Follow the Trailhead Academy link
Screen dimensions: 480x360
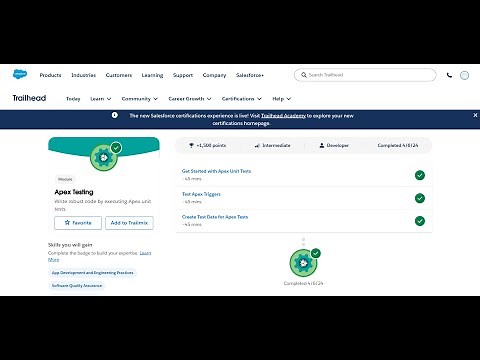pyautogui.click(x=283, y=116)
